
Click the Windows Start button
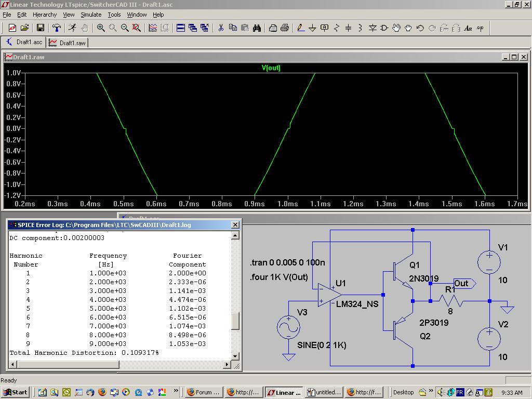(x=15, y=392)
